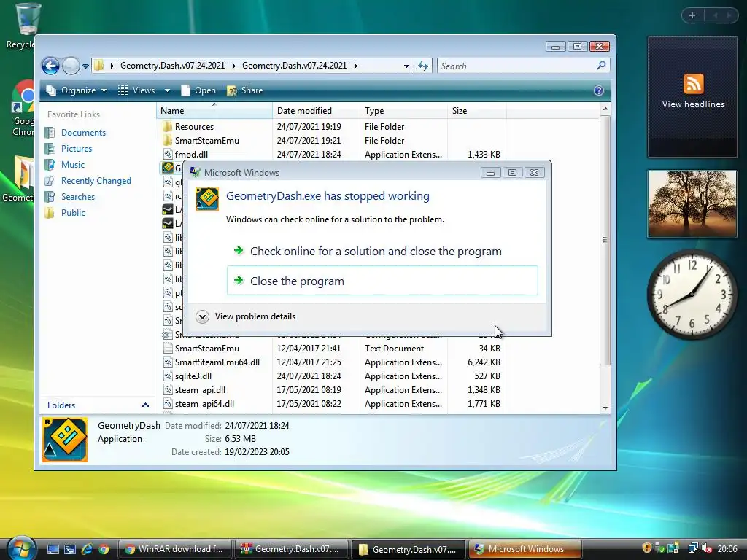Click the magnifier icon in Search box
This screenshot has height=560, width=747.
point(601,66)
